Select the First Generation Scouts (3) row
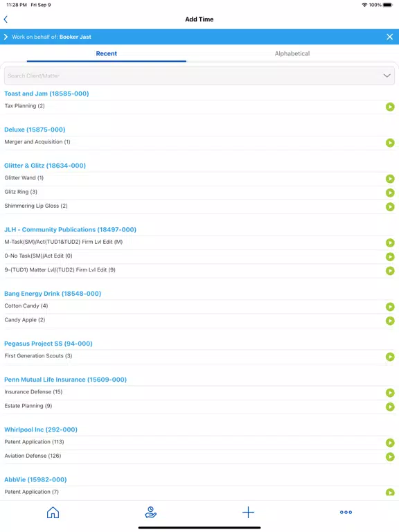Screen dimensions: 399x532 click(199, 356)
